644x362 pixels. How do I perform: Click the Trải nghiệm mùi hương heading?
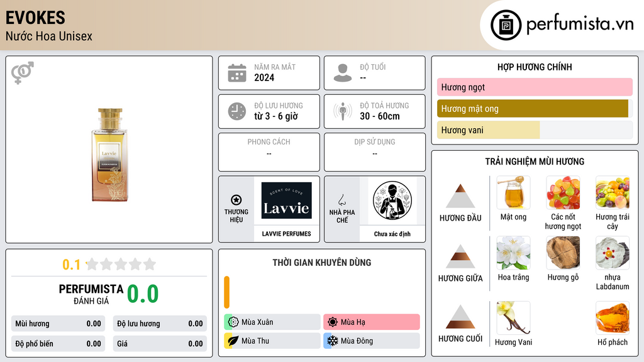point(535,162)
